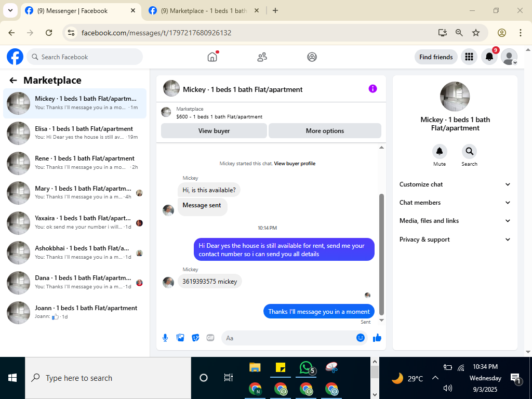This screenshot has width=532, height=399.
Task: Open the Chrome profile icon
Action: [x=502, y=33]
